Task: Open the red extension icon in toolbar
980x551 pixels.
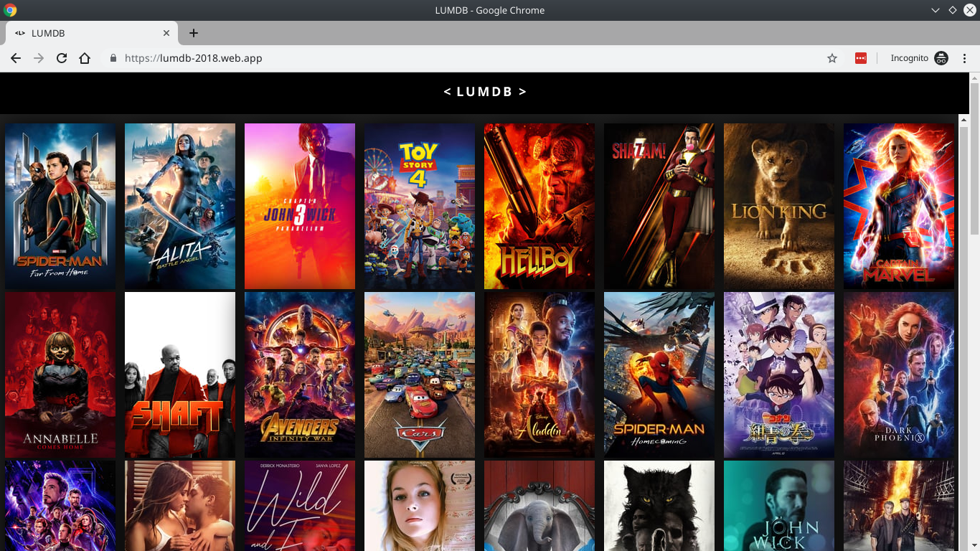Action: coord(861,58)
